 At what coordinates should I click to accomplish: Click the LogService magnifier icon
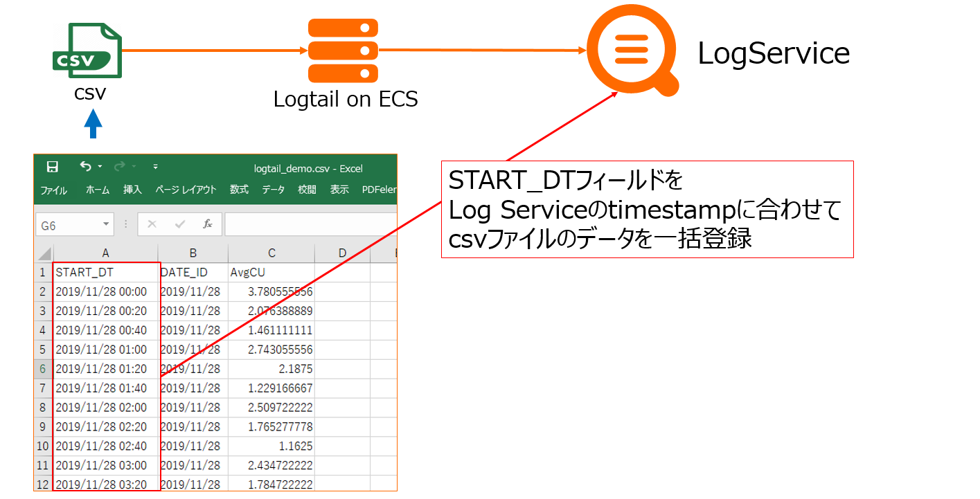tap(632, 51)
